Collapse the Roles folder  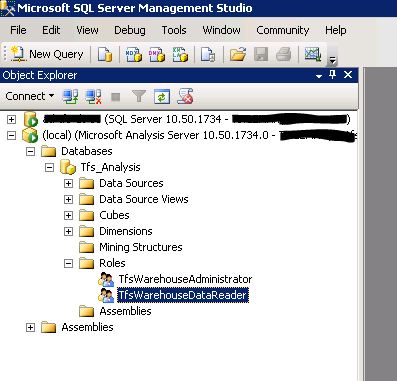68,263
